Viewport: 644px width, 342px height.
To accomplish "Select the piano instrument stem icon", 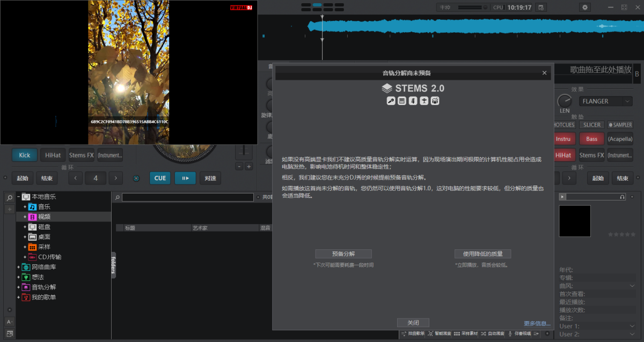I will tap(401, 101).
